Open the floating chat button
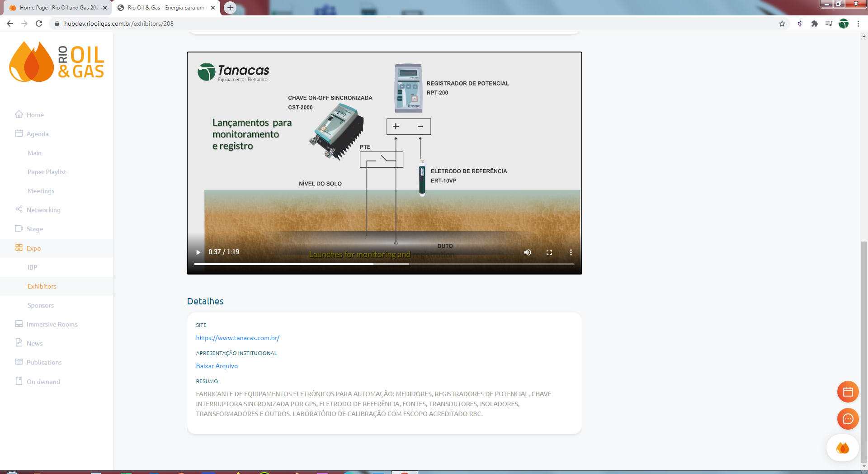This screenshot has height=474, width=868. pos(848,419)
